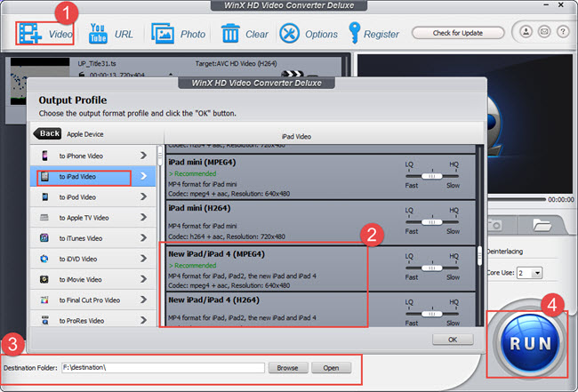Open the Options wrench icon
Image resolution: width=578 pixels, height=392 pixels.
[289, 34]
